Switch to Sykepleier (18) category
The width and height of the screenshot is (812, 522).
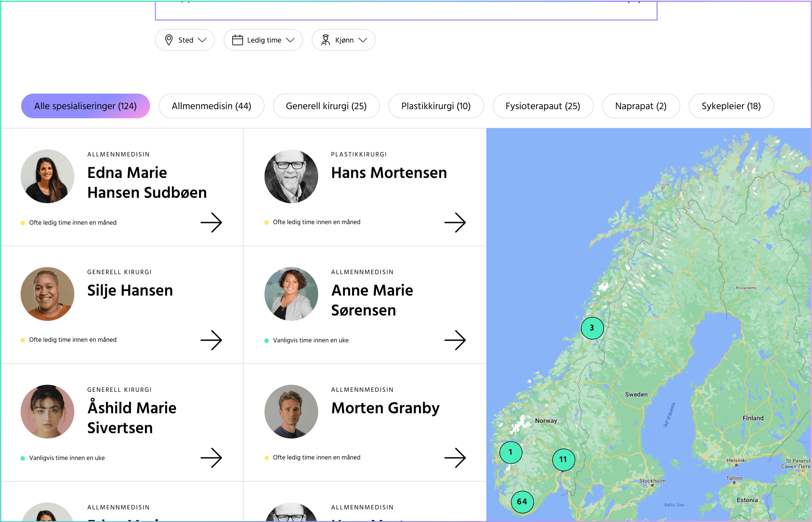click(731, 106)
